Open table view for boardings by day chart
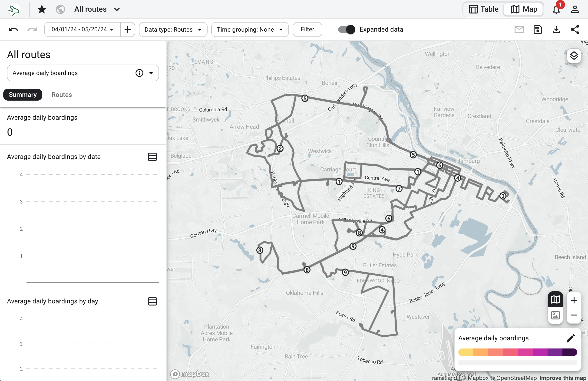This screenshot has height=381, width=588. [x=152, y=301]
